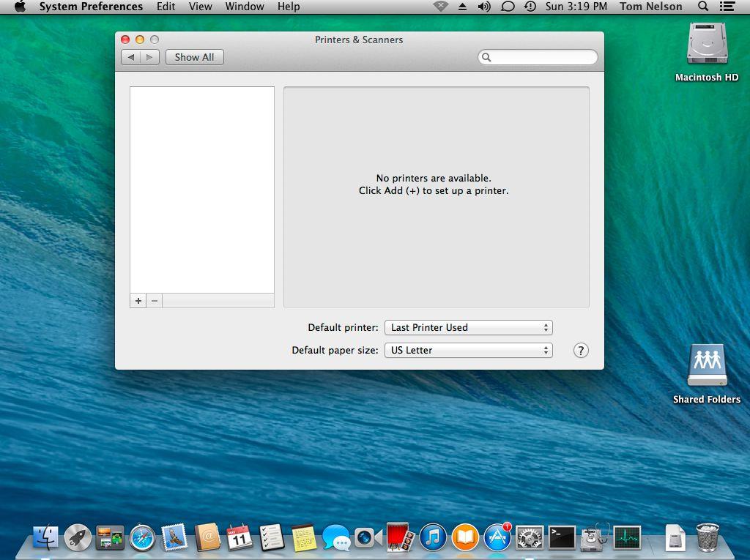750x560 pixels.
Task: Open the Macintosh HD desktop icon
Action: coord(707,52)
